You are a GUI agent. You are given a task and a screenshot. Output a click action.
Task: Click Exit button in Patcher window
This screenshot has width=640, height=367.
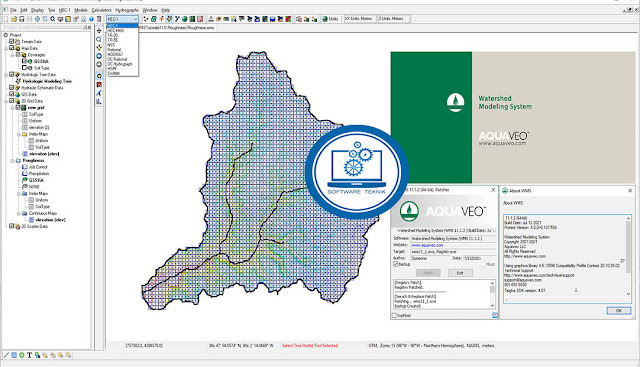(460, 273)
